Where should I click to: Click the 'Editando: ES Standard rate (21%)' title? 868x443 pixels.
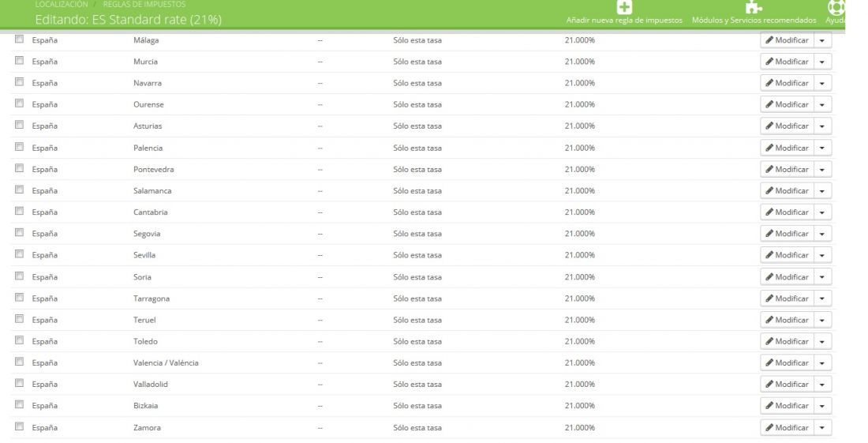click(x=129, y=20)
